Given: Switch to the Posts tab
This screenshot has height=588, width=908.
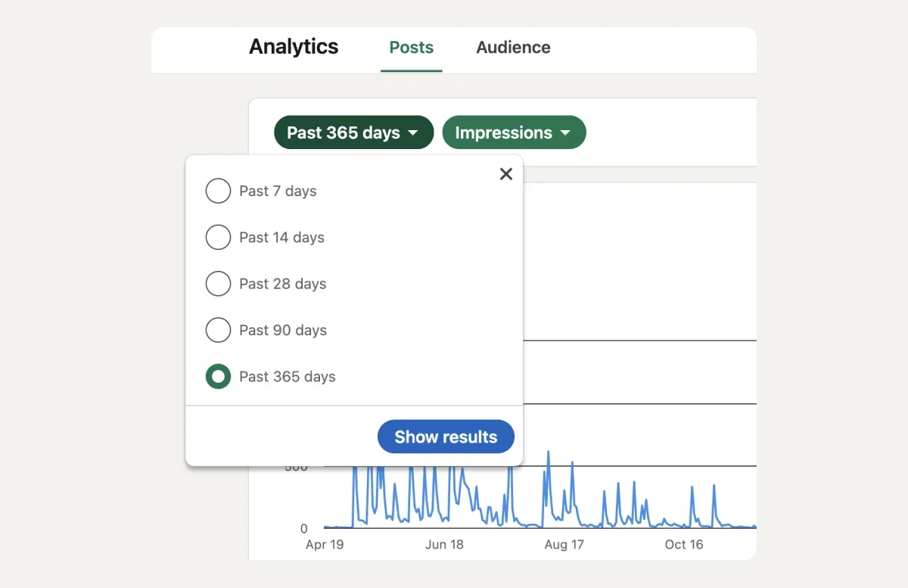Looking at the screenshot, I should [412, 47].
